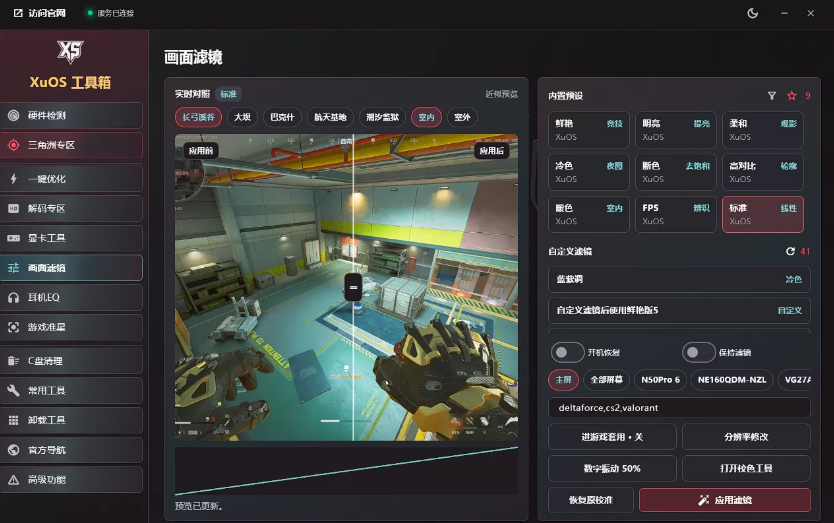
Task: Click the 画面滤镜 sliders icon
Action: (14, 268)
